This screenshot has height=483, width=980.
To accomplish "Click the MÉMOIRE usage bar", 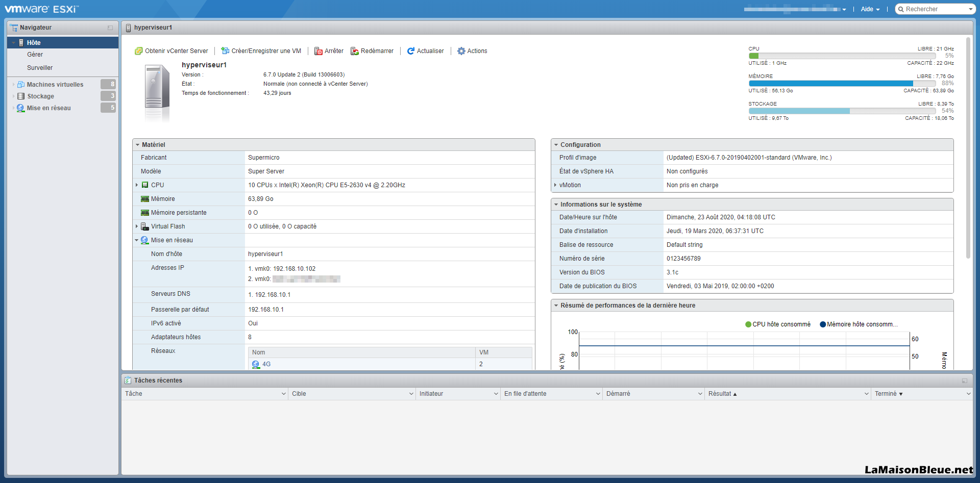I will [x=842, y=84].
